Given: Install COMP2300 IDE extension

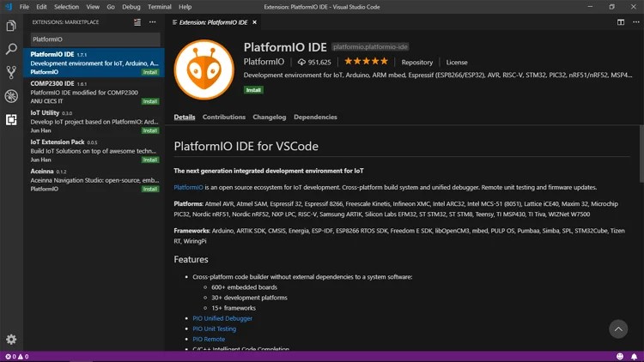Looking at the screenshot, I should tap(150, 101).
